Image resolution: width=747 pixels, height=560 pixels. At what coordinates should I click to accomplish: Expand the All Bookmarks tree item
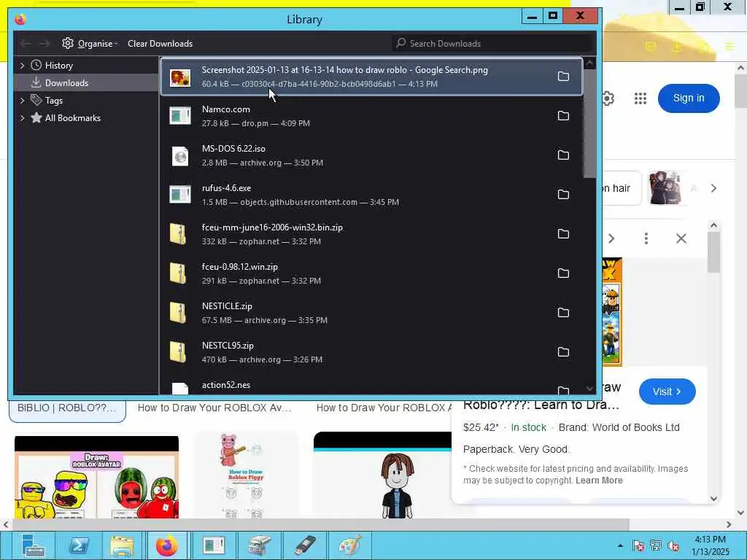[x=22, y=118]
